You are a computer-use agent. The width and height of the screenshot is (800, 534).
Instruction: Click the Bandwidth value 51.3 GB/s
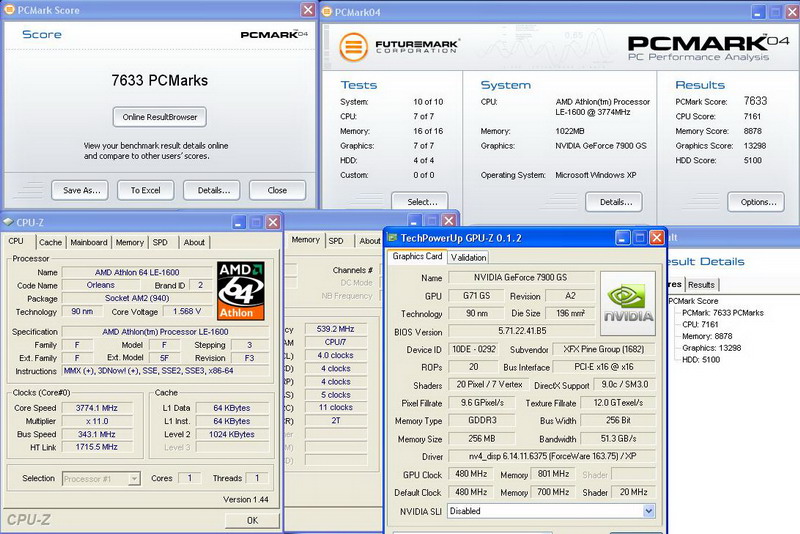(618, 439)
